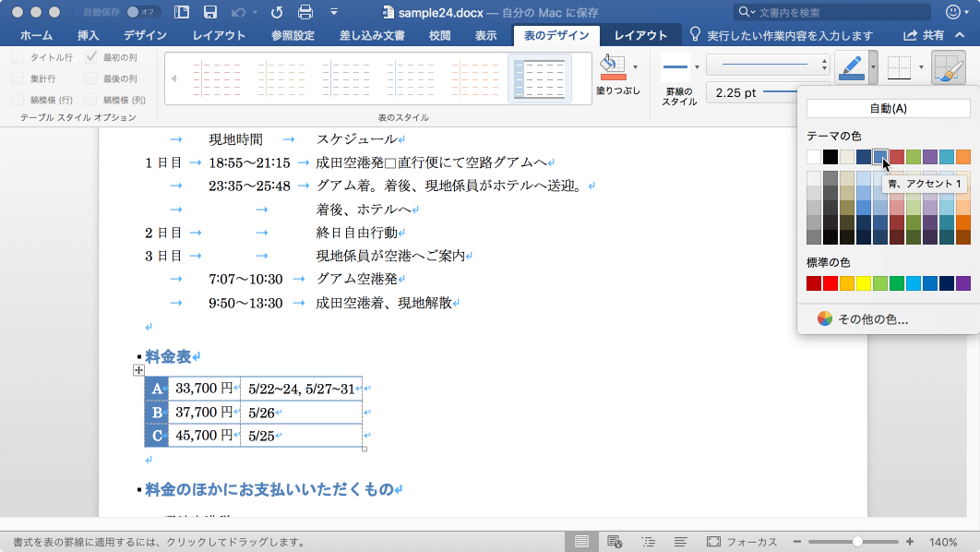The image size is (980, 552).
Task: Click the zoom in plus icon
Action: 910,541
